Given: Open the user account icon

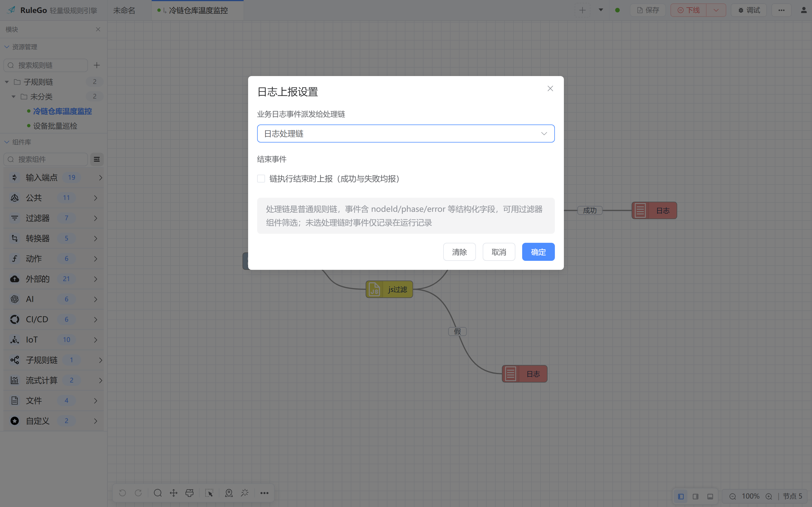Looking at the screenshot, I should point(803,10).
